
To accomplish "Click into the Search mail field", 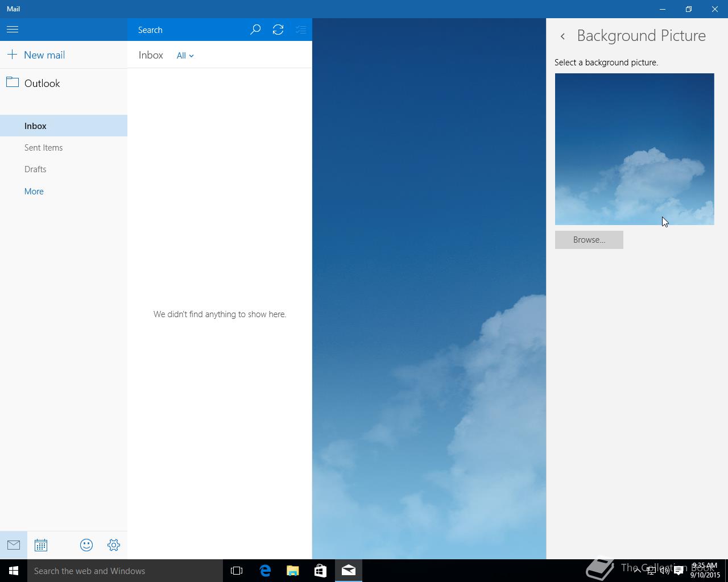I will click(x=188, y=30).
